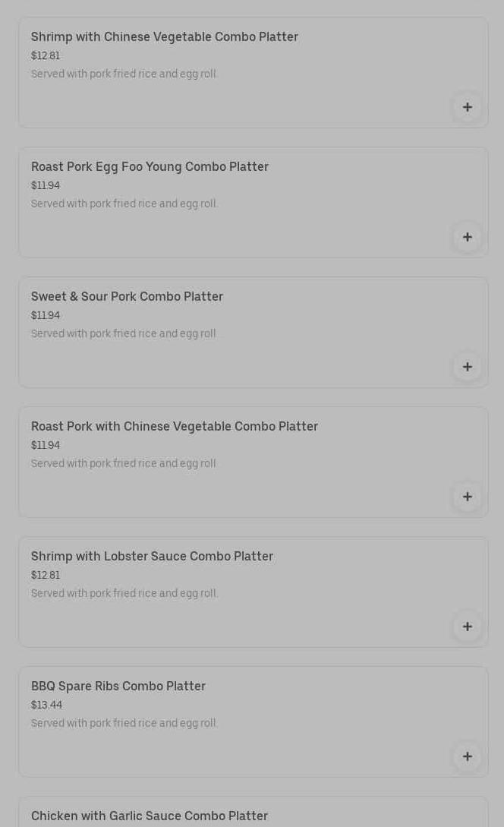
Task: Click the $12.81 Shrimp Lobster Sauce price
Action: point(46,575)
